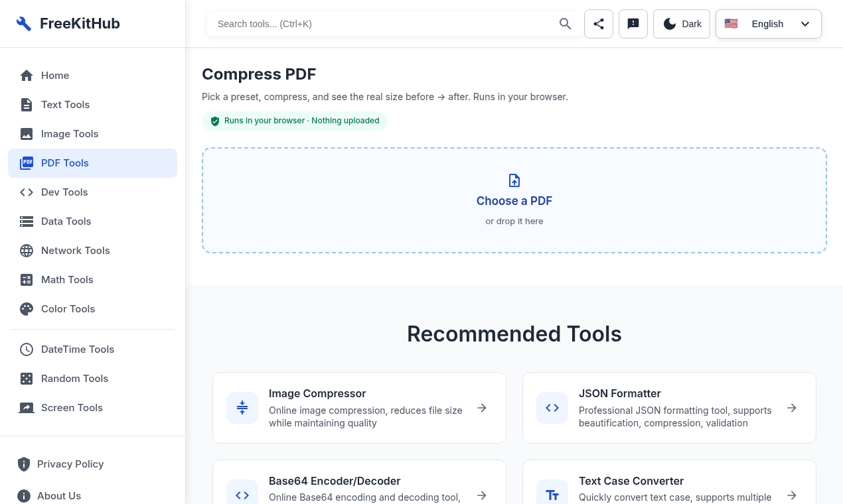
Task: Click the JSON Formatter card arrow
Action: click(x=792, y=408)
